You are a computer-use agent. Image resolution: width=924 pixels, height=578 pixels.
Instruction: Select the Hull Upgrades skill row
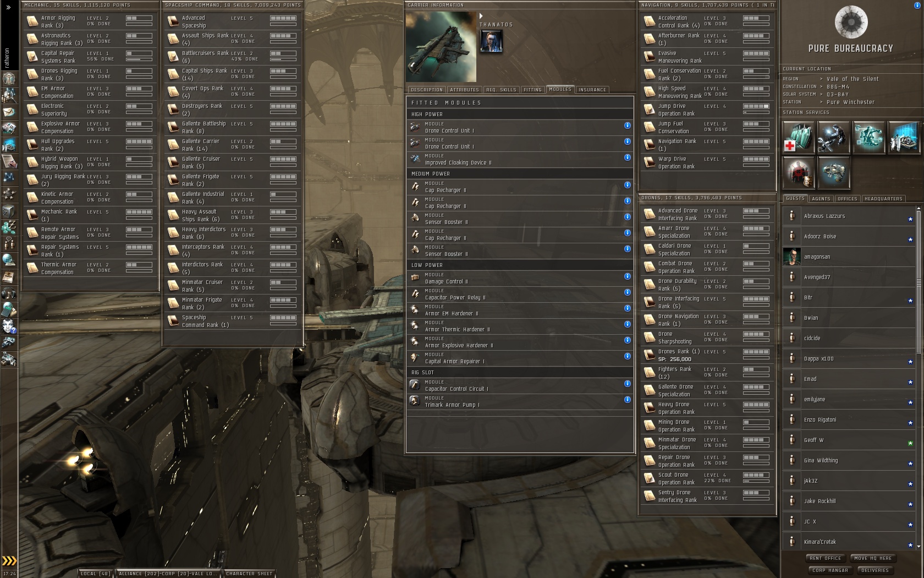(x=90, y=145)
